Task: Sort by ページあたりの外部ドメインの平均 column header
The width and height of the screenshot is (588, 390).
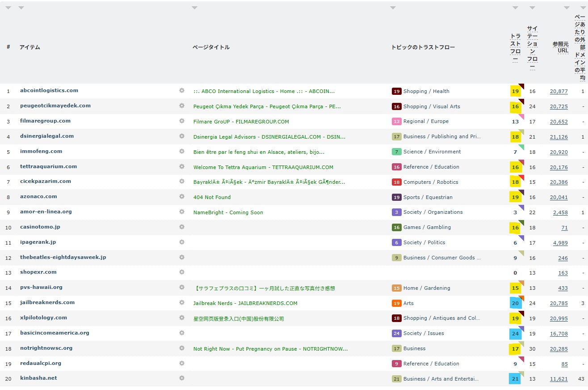Action: click(x=580, y=48)
